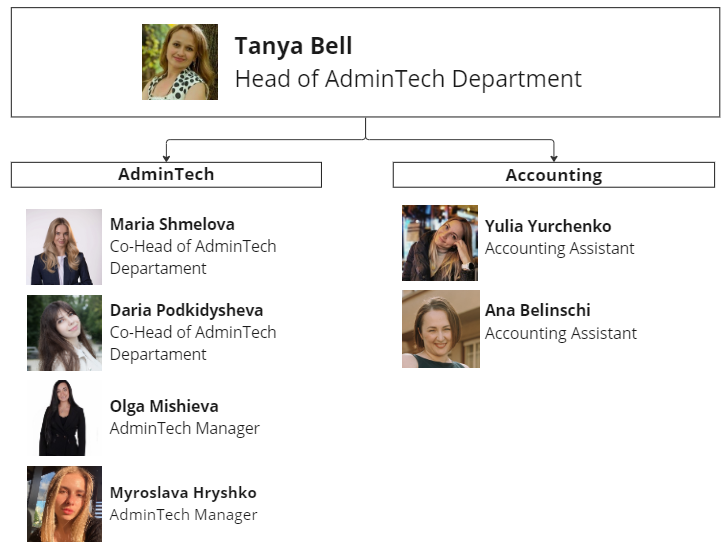This screenshot has width=728, height=548.
Task: Select the AdminTech department box
Action: coord(166,174)
